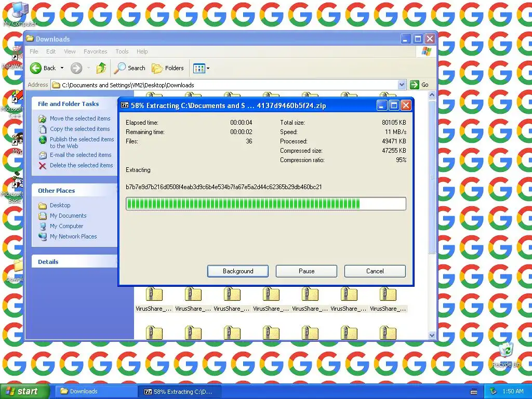Click the system tray clock 1:50 AM

(513, 391)
